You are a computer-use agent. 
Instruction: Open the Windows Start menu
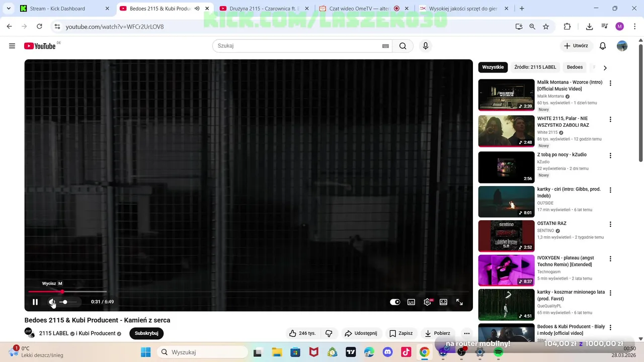(146, 352)
